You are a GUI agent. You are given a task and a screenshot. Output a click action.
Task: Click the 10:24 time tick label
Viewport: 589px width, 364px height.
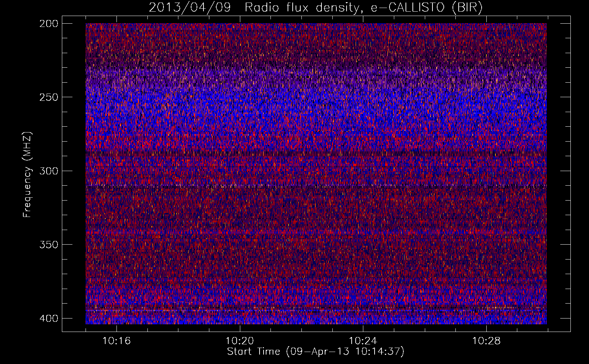(363, 341)
